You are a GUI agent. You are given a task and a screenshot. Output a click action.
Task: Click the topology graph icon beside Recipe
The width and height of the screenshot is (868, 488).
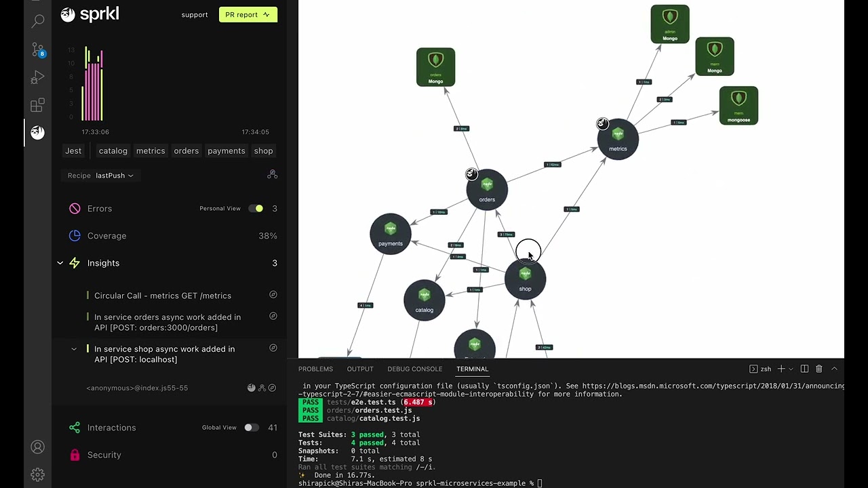point(273,175)
